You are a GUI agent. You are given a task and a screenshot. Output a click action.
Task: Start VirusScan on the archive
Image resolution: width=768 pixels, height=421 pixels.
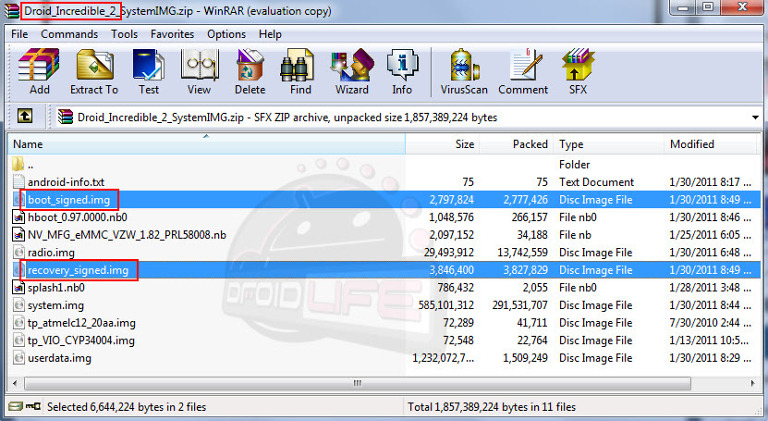coord(464,71)
